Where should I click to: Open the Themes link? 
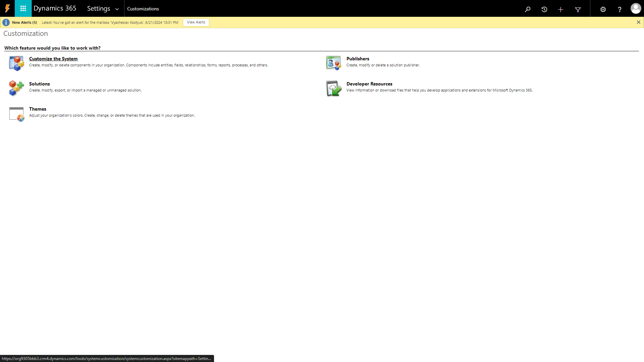pos(38,109)
